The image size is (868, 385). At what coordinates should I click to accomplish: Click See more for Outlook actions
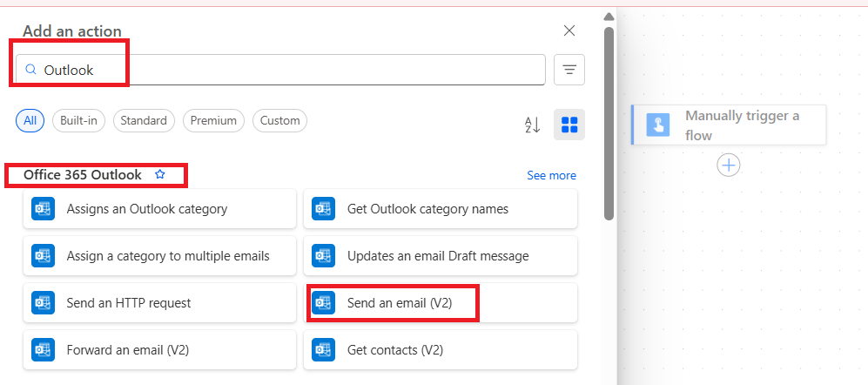point(551,176)
